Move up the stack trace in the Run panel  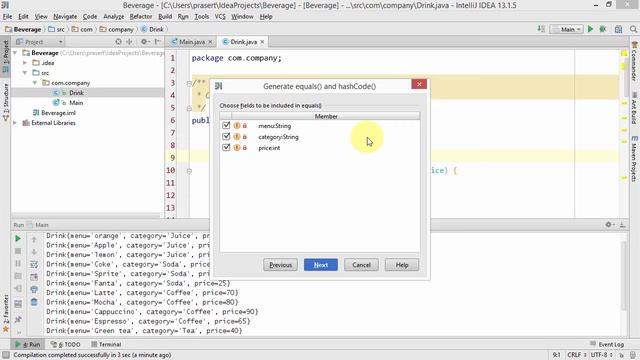[x=34, y=240]
